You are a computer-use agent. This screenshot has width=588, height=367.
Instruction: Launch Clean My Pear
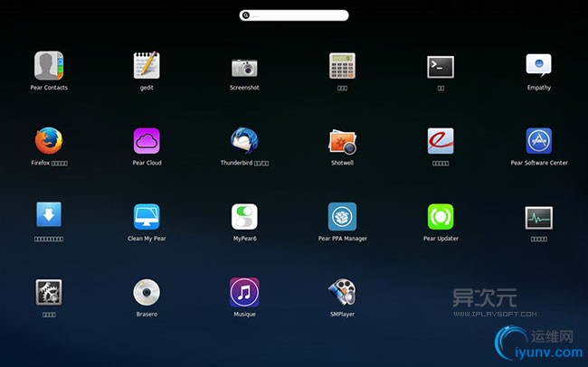click(147, 217)
